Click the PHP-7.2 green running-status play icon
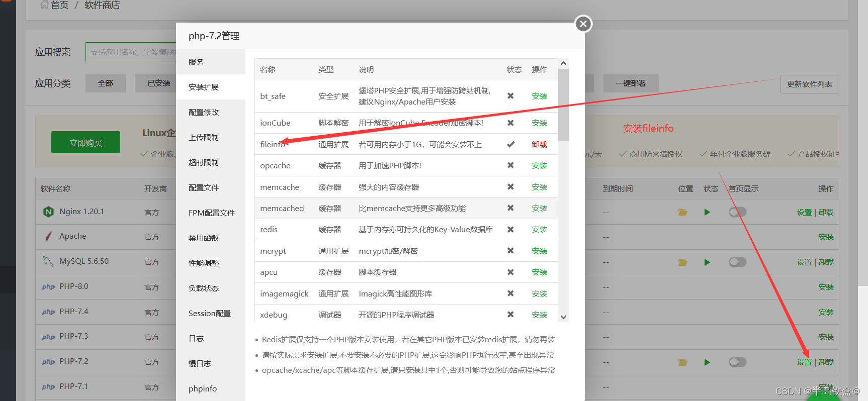The height and width of the screenshot is (401, 868). [x=707, y=362]
